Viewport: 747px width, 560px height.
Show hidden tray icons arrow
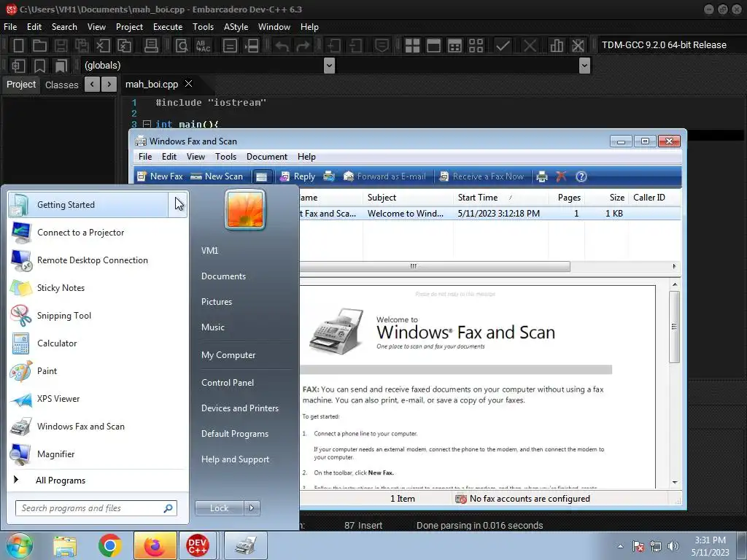620,545
